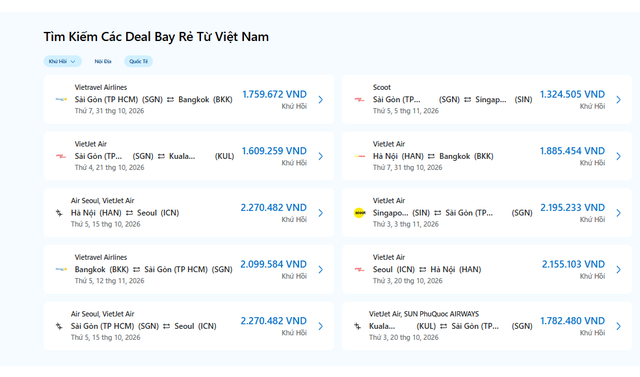Open arrow for Hà Nội–Seoul 2.270.482 VND deal

tap(321, 213)
